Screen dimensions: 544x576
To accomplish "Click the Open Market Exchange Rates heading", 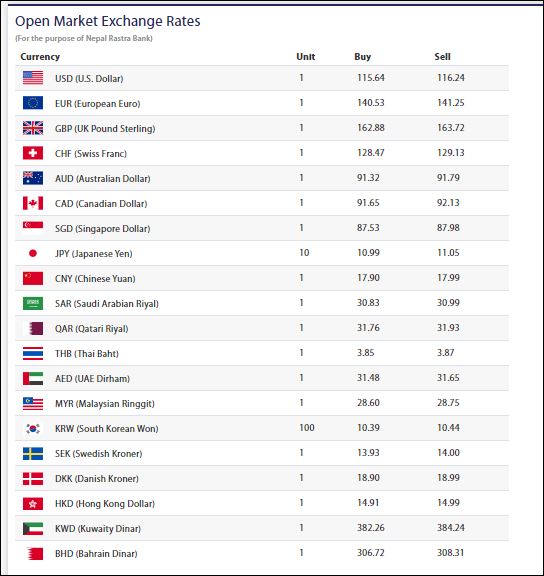I will (x=108, y=21).
